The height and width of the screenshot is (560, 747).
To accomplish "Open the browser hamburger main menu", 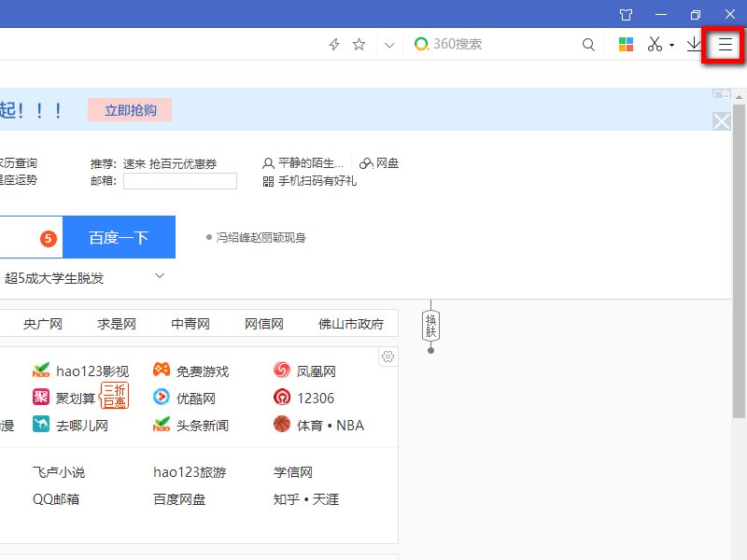I will 724,44.
